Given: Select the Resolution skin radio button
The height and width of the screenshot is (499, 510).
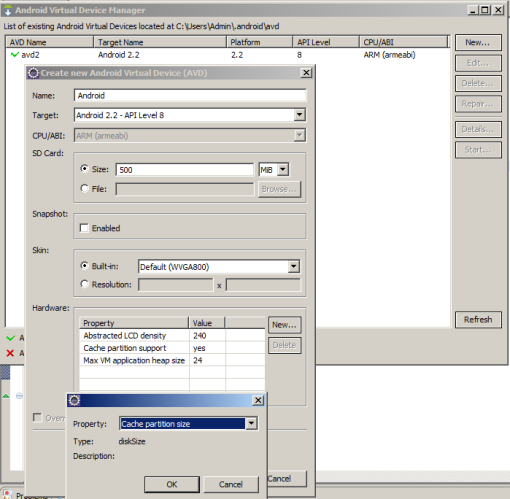Looking at the screenshot, I should 84,284.
